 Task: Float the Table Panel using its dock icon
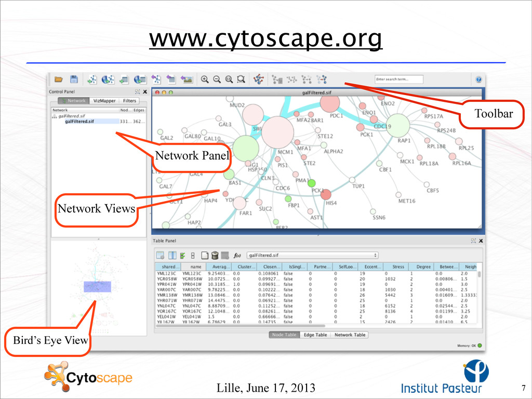(473, 241)
